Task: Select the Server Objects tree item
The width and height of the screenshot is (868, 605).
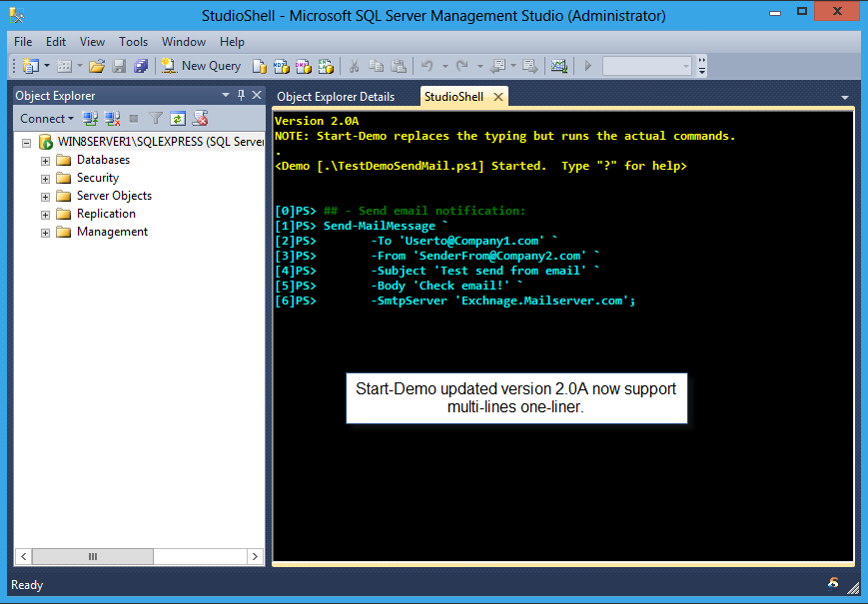Action: (x=114, y=196)
